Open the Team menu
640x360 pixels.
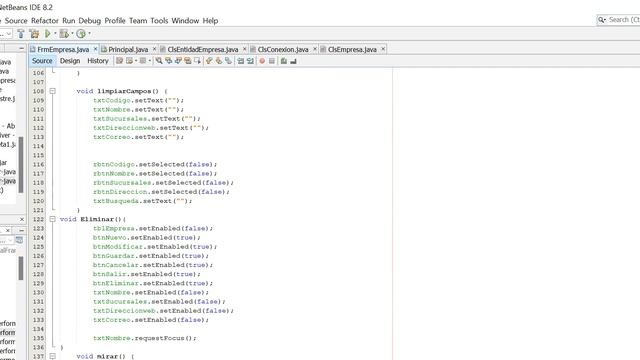coord(138,21)
